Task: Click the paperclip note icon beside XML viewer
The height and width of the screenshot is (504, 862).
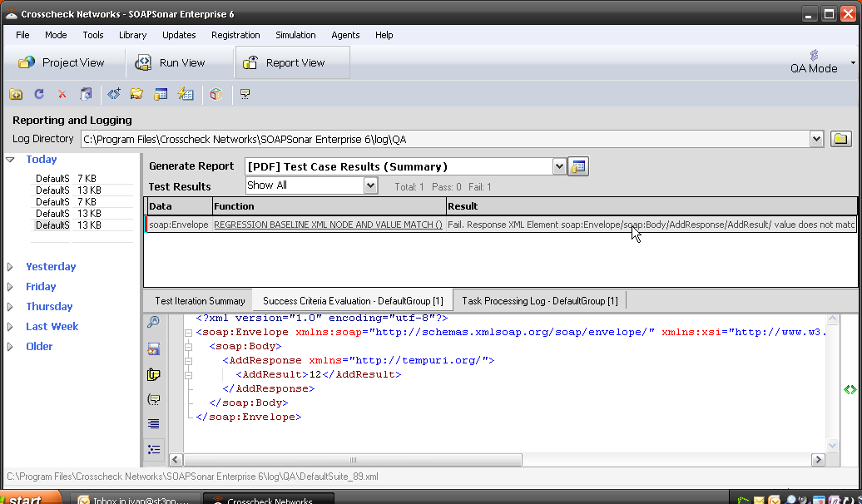Action: pyautogui.click(x=154, y=374)
